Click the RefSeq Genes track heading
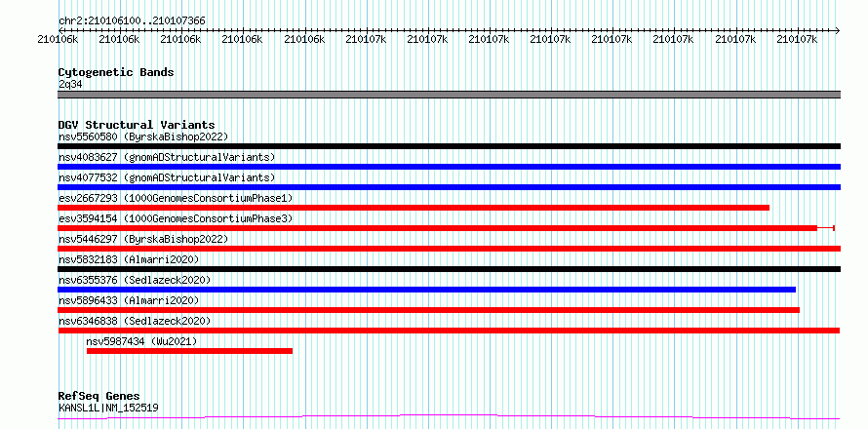 (99, 397)
